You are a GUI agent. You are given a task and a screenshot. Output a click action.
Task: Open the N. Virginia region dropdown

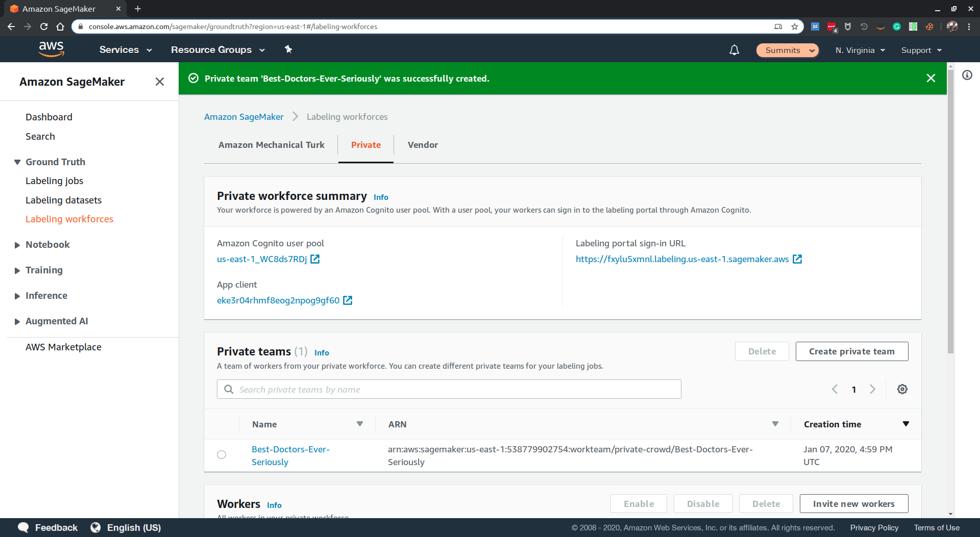tap(861, 50)
